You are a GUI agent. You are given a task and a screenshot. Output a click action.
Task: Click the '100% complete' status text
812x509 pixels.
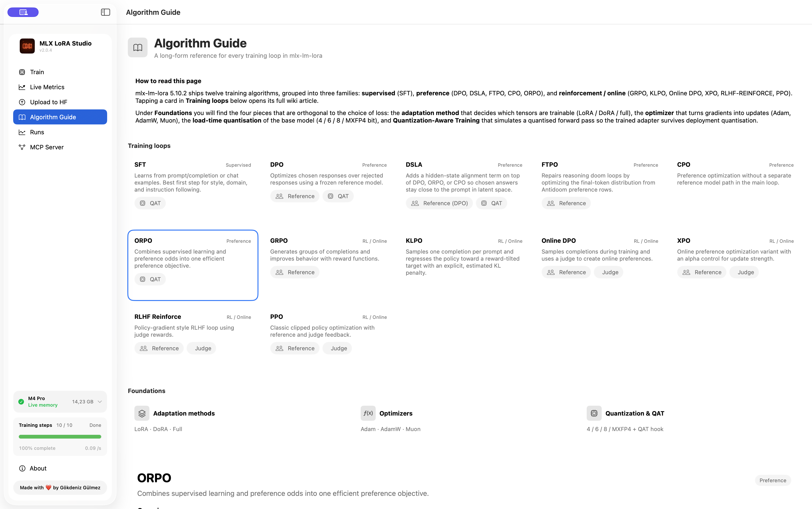(x=37, y=448)
